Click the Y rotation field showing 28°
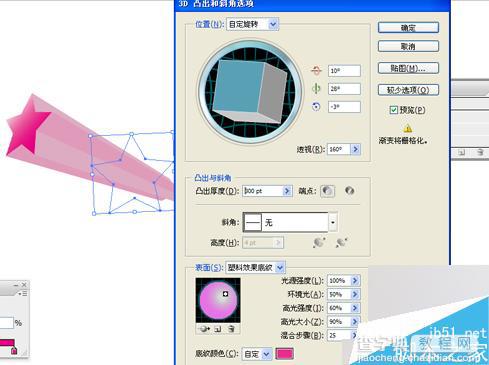The width and height of the screenshot is (489, 365). tap(344, 89)
